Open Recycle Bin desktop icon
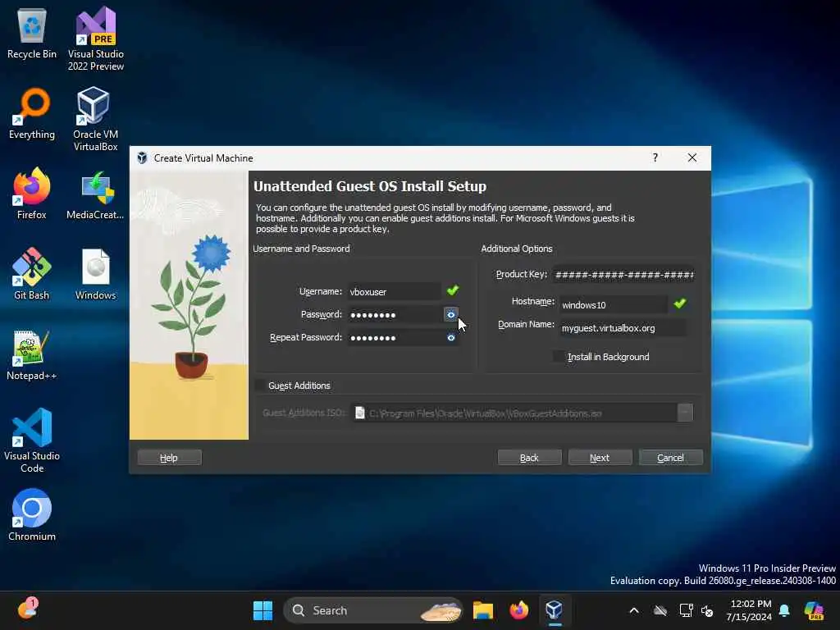This screenshot has width=840, height=630. pos(32,33)
